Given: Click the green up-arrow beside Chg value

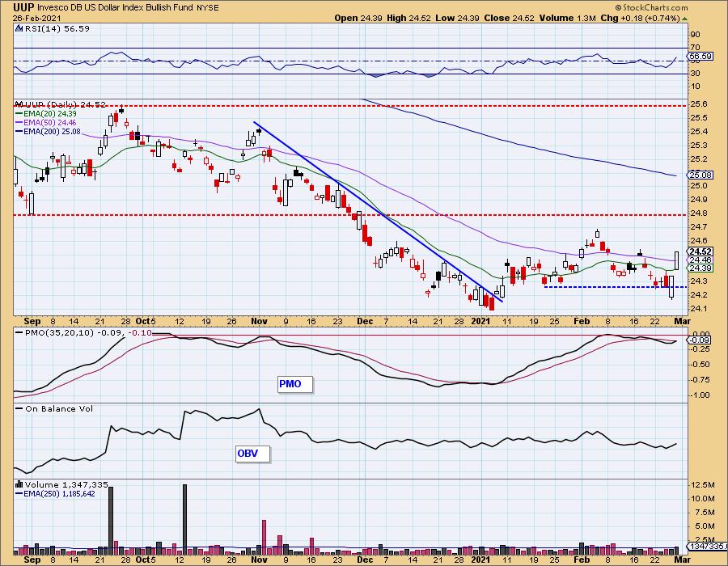Looking at the screenshot, I should (684, 19).
